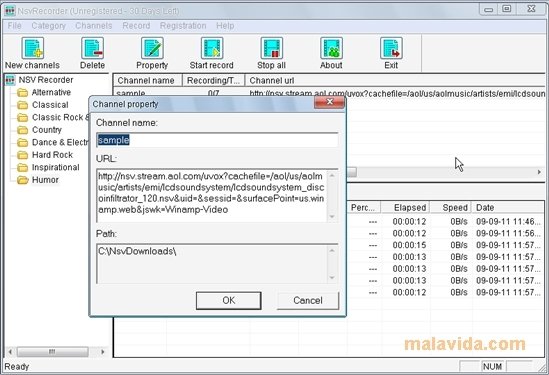This screenshot has width=549, height=375.
Task: Click the category tree scrollbar thumb
Action: [x=52, y=352]
